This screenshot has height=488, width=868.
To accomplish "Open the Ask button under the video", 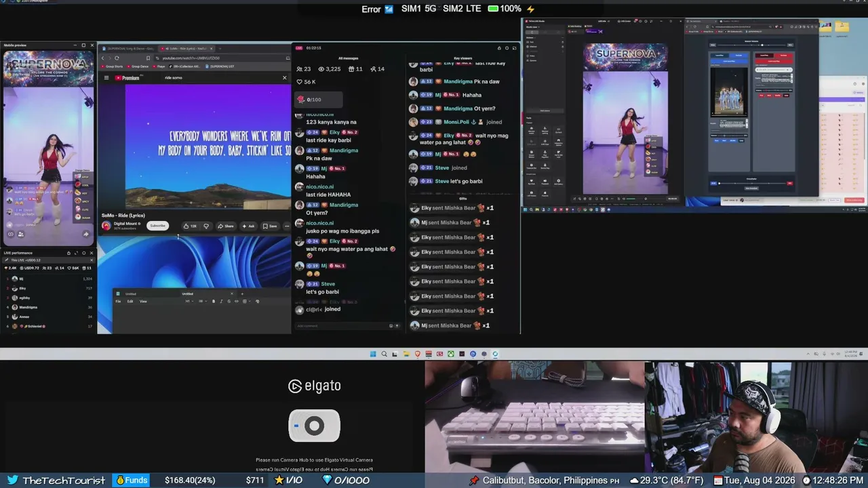I will 248,226.
